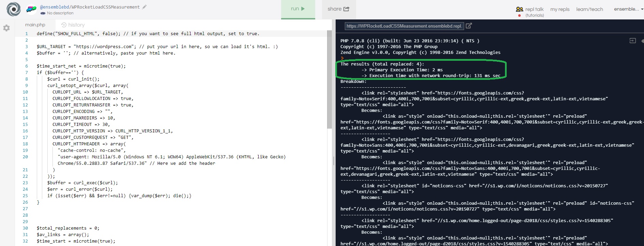This screenshot has width=644, height=246.
Task: Go to my repls
Action: tap(560, 9)
